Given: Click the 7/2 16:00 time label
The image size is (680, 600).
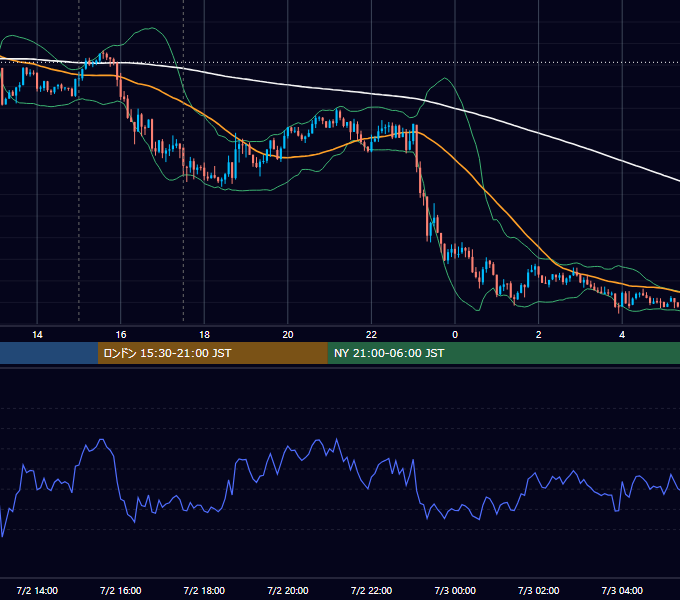Looking at the screenshot, I should point(121,590).
